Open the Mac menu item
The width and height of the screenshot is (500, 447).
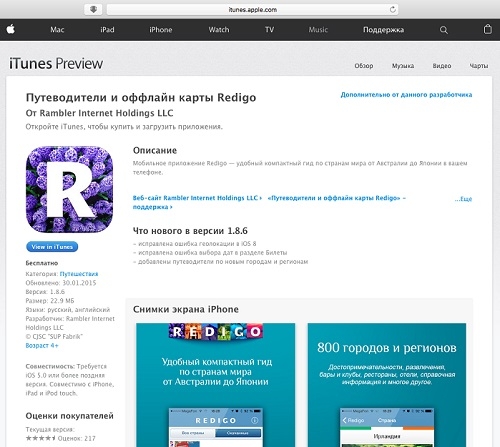point(57,30)
